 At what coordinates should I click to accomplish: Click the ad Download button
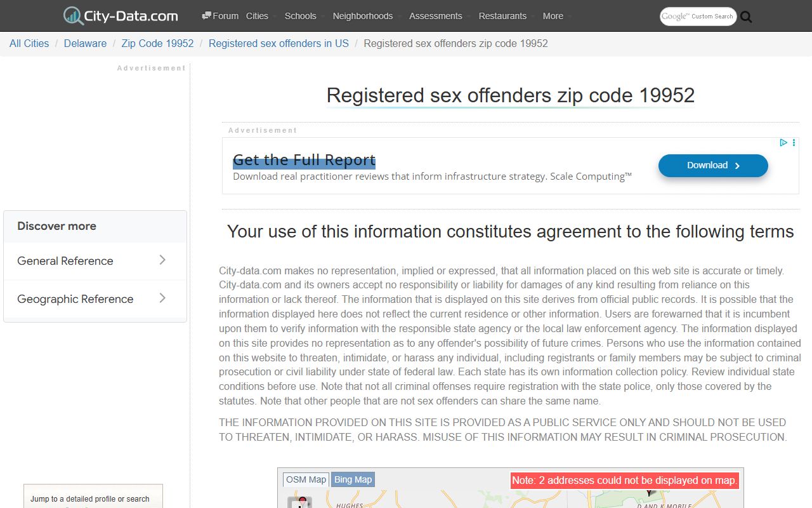pyautogui.click(x=713, y=165)
